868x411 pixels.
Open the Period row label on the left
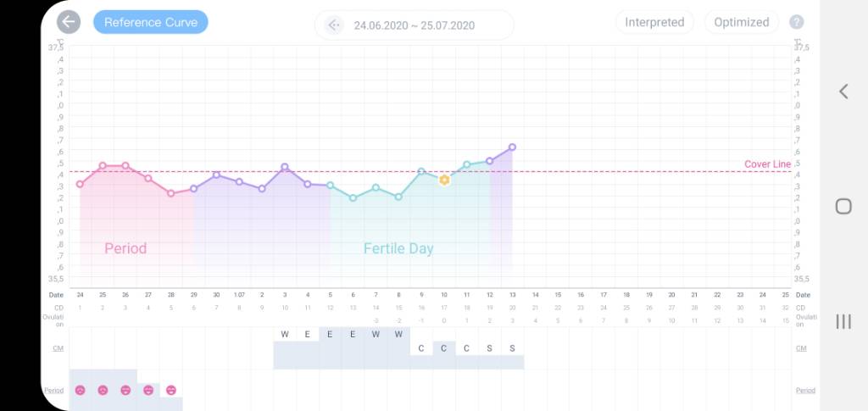[x=55, y=390]
